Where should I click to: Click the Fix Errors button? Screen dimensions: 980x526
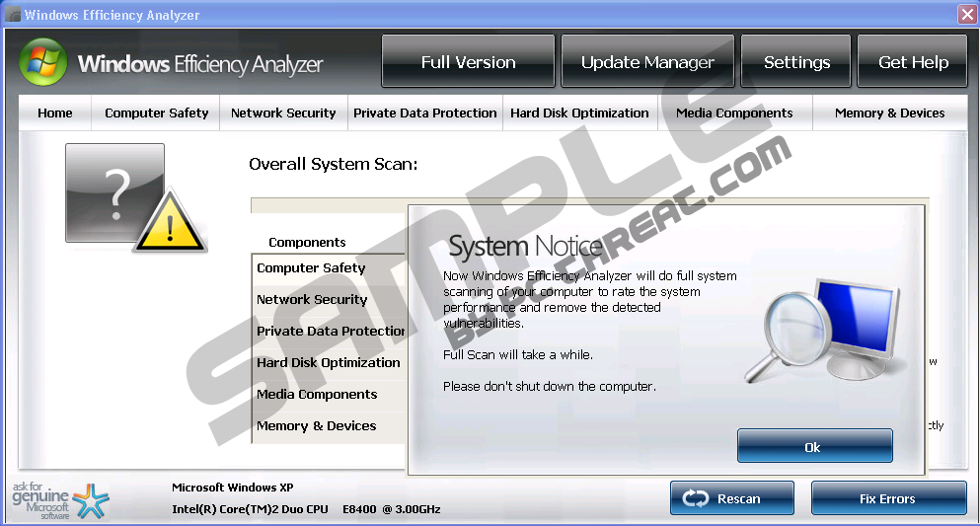[x=887, y=498]
